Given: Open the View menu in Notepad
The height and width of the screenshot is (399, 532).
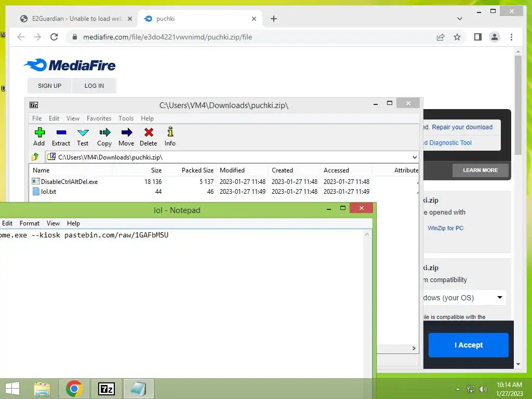Looking at the screenshot, I should pos(54,223).
